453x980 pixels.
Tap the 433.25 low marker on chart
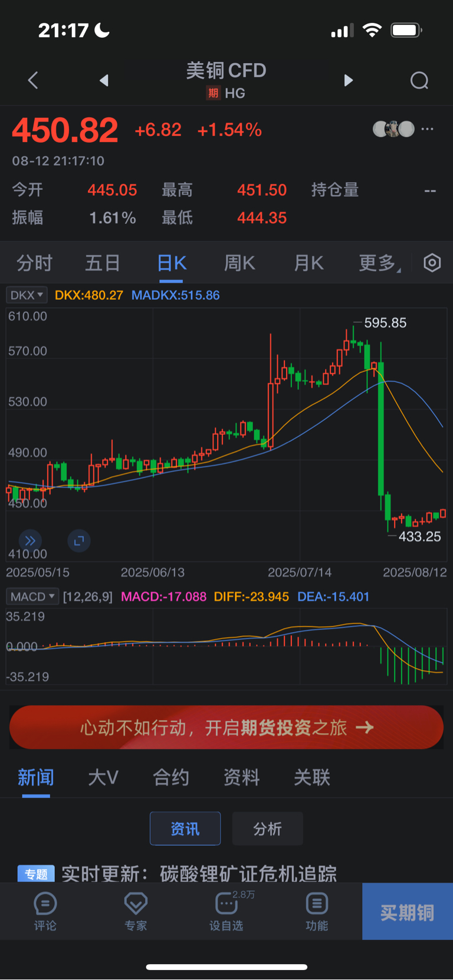coord(420,536)
